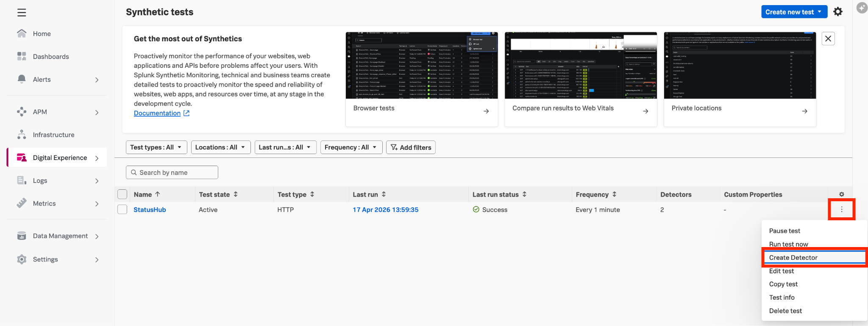Click the arrow on Private locations card

pyautogui.click(x=804, y=111)
